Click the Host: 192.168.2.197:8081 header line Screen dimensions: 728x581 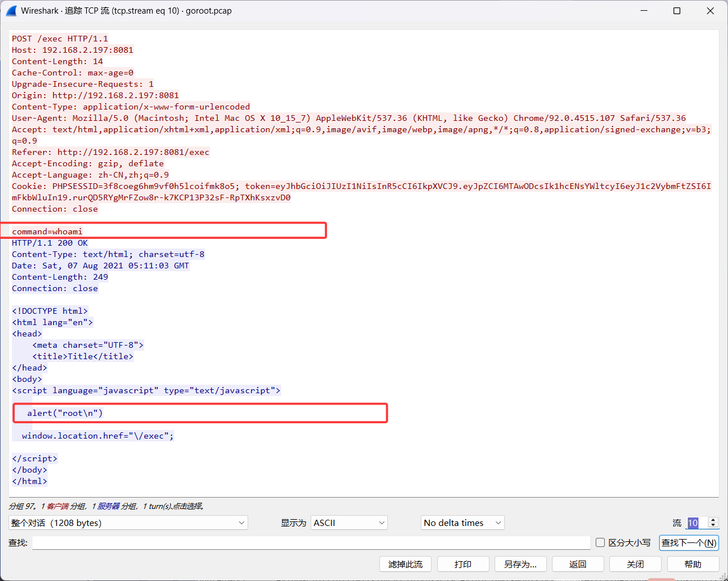pyautogui.click(x=73, y=50)
